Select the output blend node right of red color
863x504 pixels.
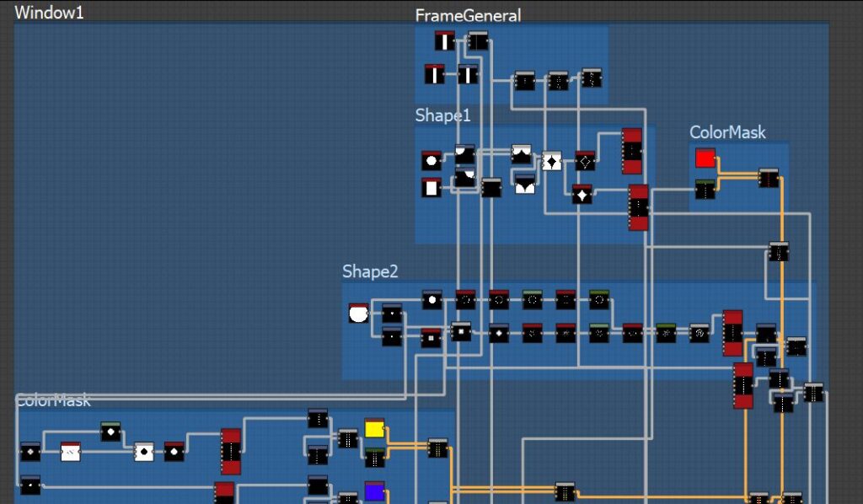pos(769,178)
